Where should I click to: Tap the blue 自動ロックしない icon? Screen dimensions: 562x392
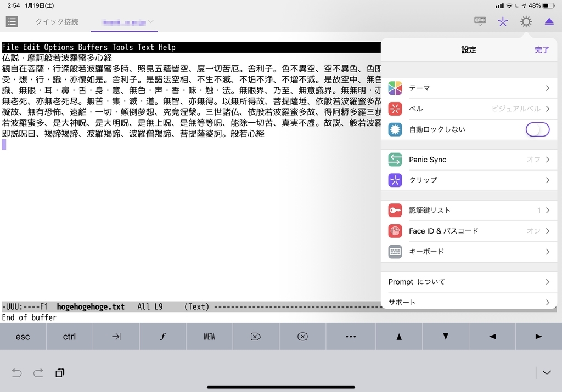[395, 129]
